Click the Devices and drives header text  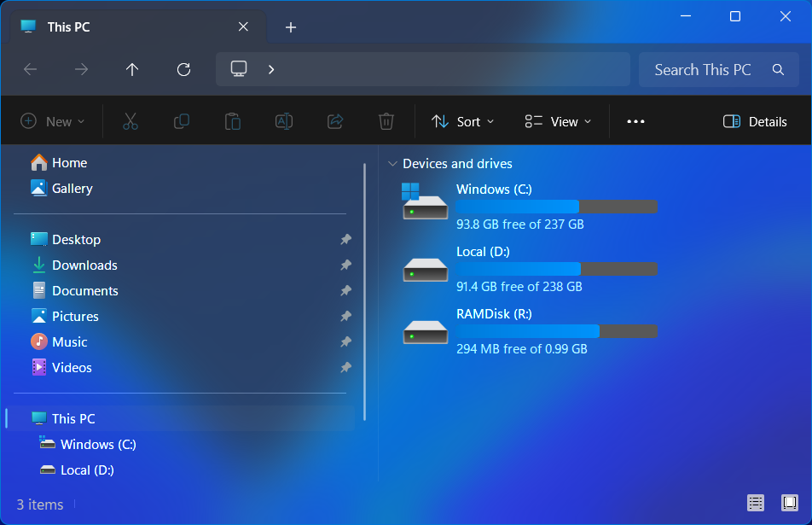[457, 164]
